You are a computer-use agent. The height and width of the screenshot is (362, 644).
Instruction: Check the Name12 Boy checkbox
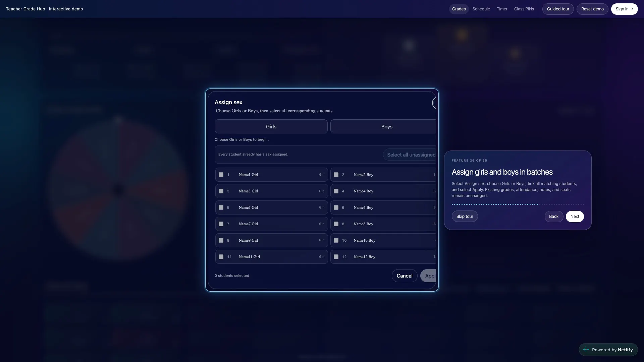point(336,257)
